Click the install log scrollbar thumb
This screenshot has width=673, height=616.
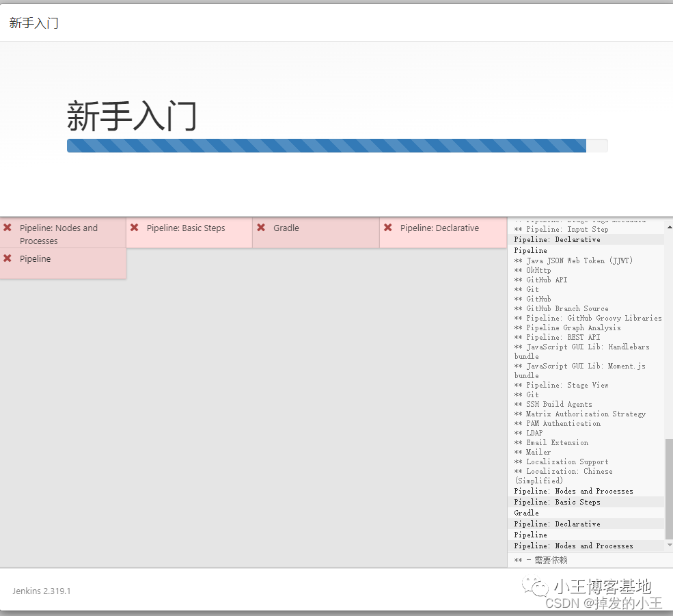669,489
